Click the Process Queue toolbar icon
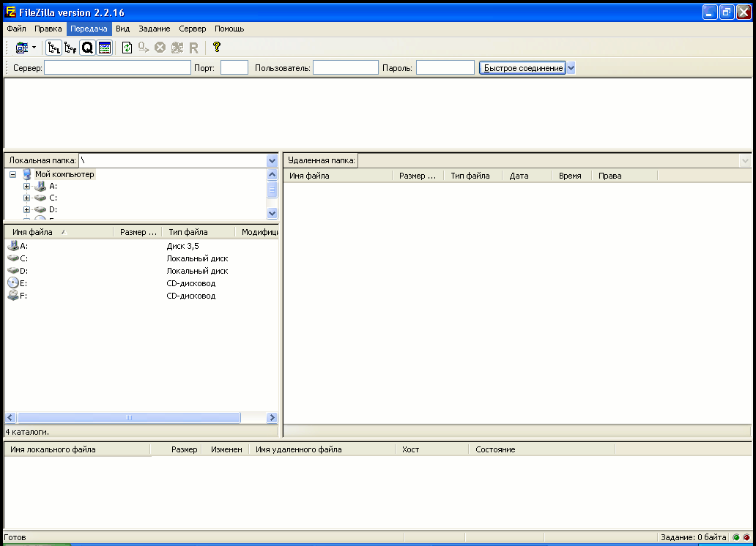This screenshot has width=756, height=546. 143,48
